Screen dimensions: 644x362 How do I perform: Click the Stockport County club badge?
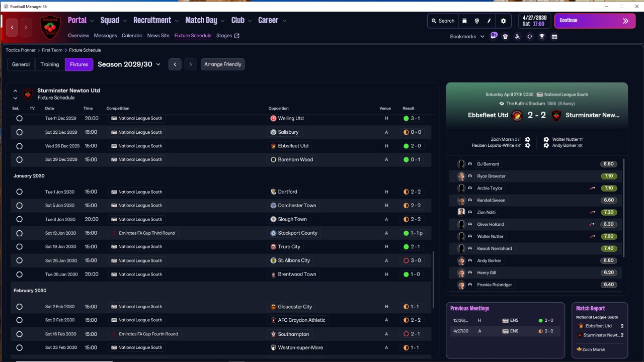click(x=273, y=233)
